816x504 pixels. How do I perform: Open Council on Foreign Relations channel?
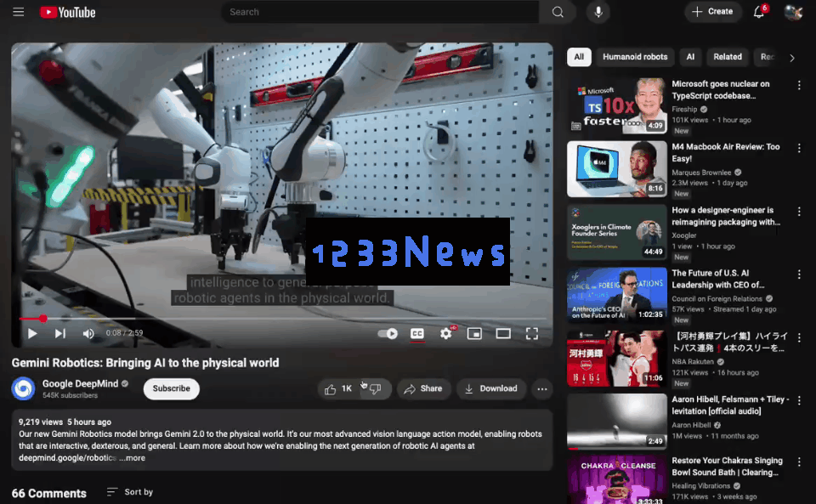(717, 298)
